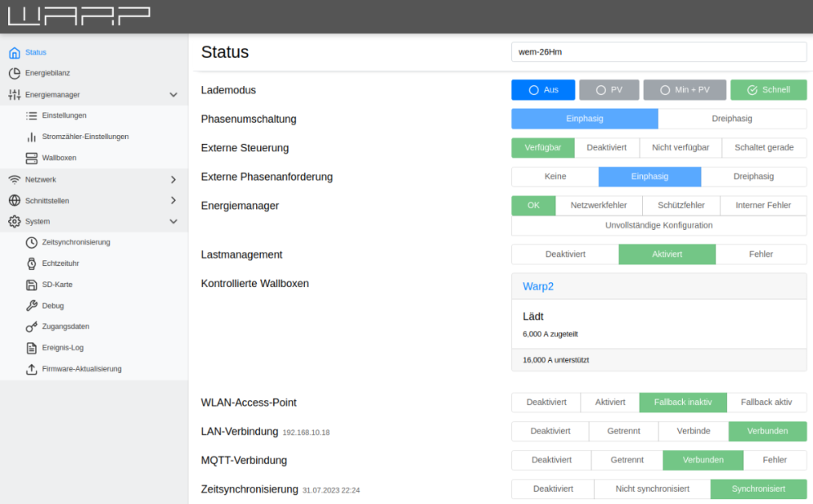Expand the Netzwerk sidebar section
813x504 pixels.
[x=173, y=180]
